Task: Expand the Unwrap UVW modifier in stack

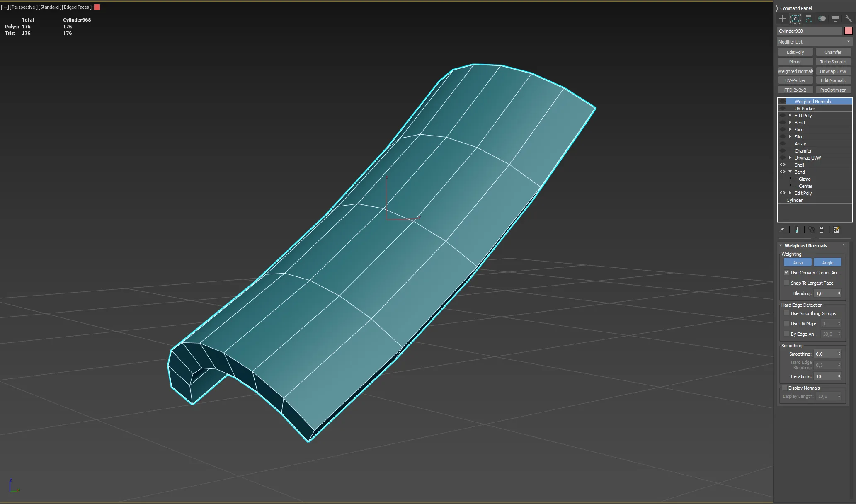Action: click(790, 158)
